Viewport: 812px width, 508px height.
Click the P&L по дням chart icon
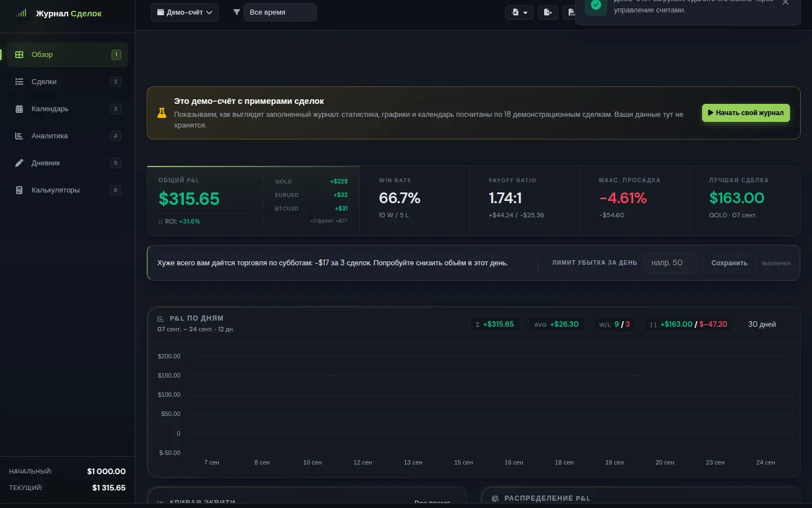click(161, 318)
